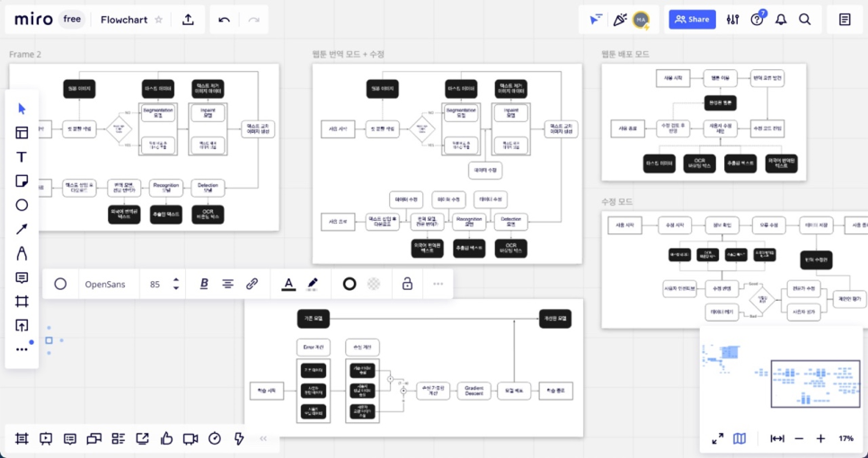
Task: Collapse the bottom toolbar with double chevron
Action: [263, 438]
